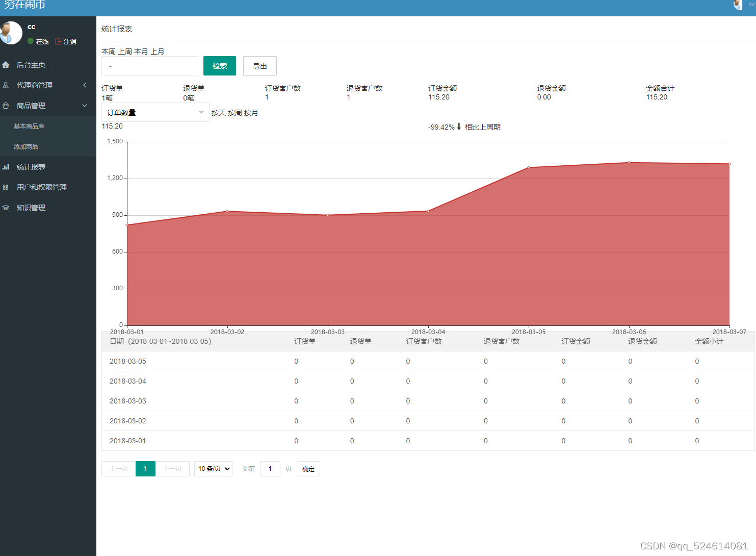Click the jump-to-page number input

tap(270, 469)
